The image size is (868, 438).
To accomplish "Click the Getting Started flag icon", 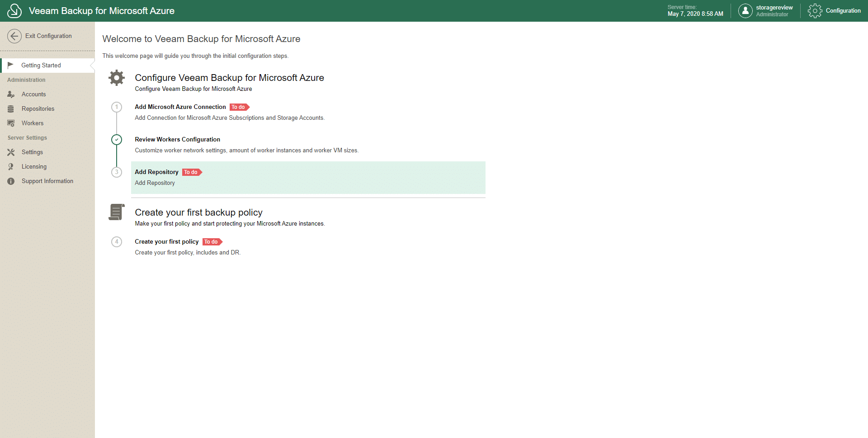I will 10,65.
